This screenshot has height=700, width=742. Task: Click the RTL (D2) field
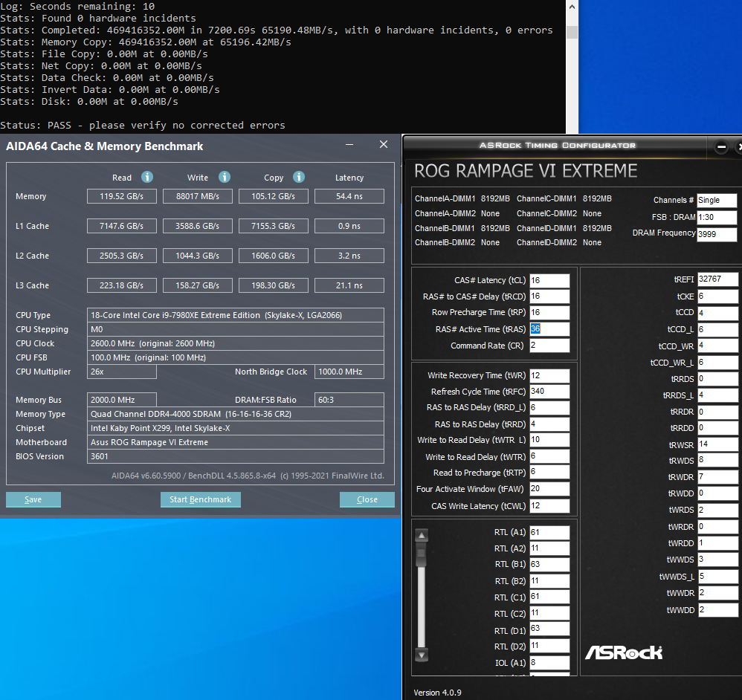click(x=549, y=646)
